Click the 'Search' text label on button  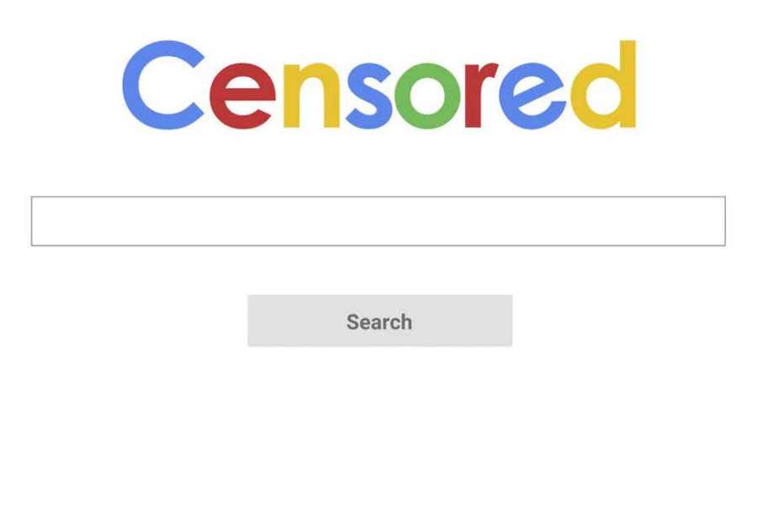pos(379,322)
